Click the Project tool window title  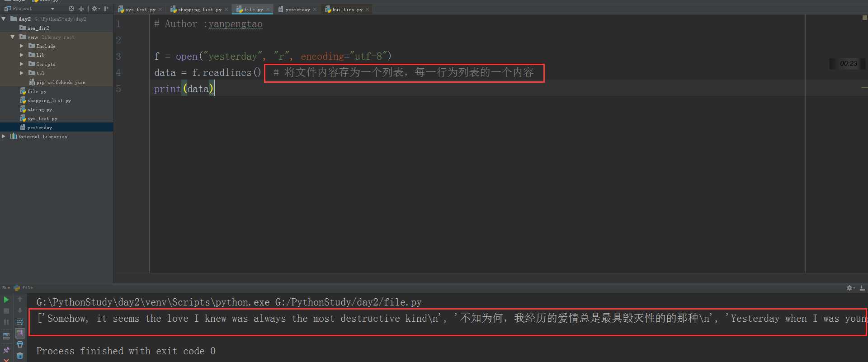click(22, 9)
